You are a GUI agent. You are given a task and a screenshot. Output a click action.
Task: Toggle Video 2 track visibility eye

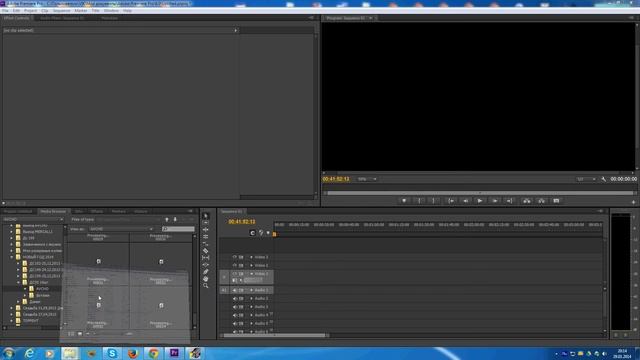pos(235,265)
